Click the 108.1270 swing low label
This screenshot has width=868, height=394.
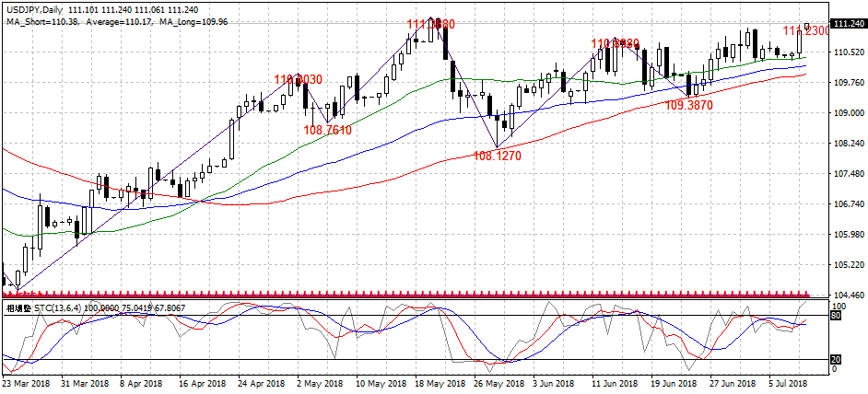pos(497,156)
